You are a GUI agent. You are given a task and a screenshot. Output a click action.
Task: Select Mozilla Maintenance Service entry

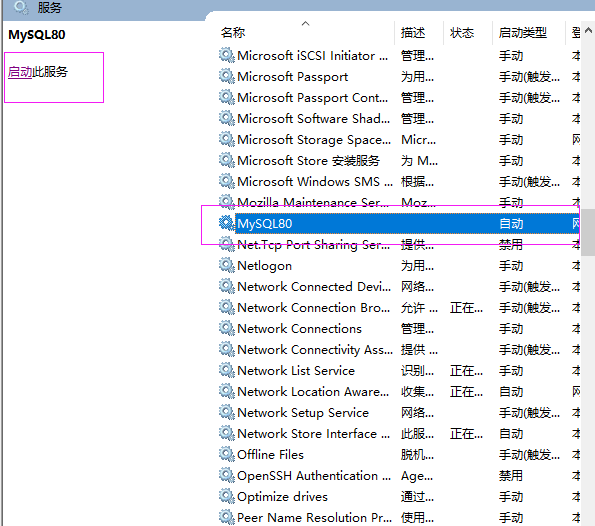(398, 202)
